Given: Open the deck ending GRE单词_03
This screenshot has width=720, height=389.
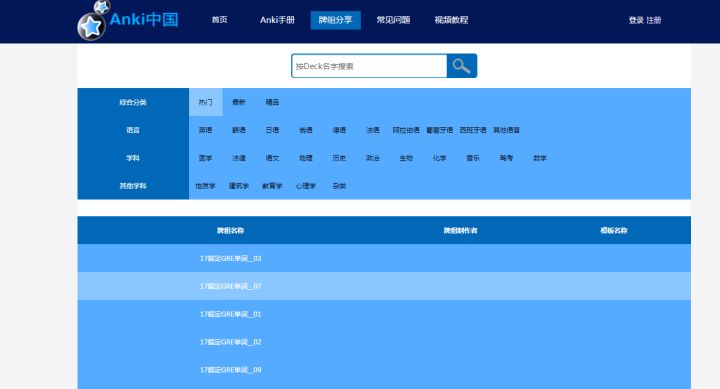Looking at the screenshot, I should coord(231,258).
